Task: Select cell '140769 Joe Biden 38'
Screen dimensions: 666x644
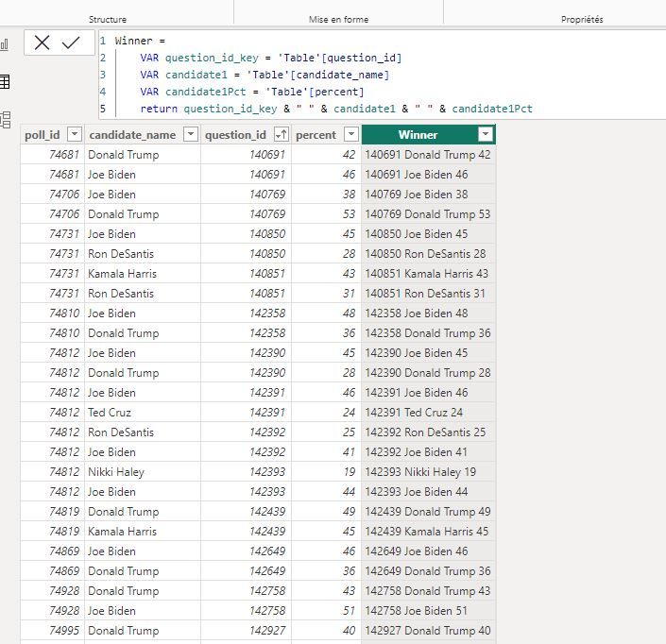Action: (x=428, y=195)
